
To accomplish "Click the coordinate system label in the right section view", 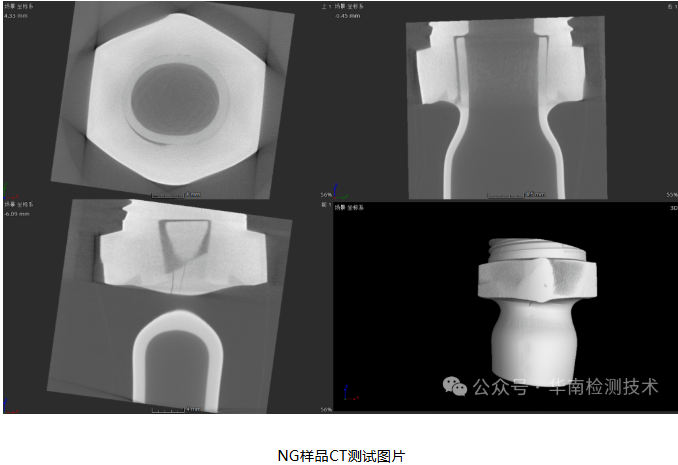I will click(x=349, y=6).
